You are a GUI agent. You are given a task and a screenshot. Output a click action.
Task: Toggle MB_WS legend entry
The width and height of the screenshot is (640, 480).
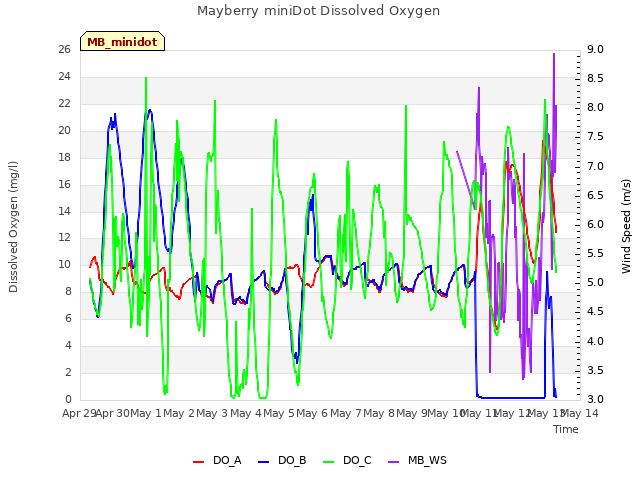[x=417, y=460]
